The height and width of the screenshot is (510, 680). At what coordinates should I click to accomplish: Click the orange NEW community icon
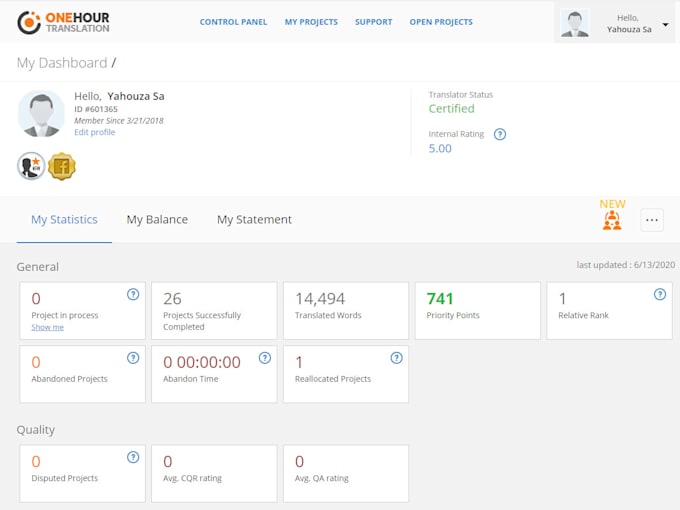pos(612,220)
